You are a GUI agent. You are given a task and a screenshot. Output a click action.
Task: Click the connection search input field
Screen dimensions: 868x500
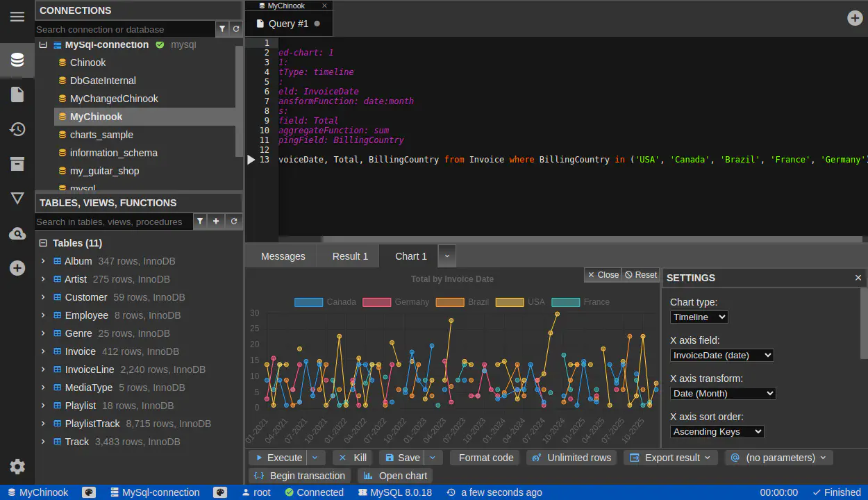click(125, 29)
